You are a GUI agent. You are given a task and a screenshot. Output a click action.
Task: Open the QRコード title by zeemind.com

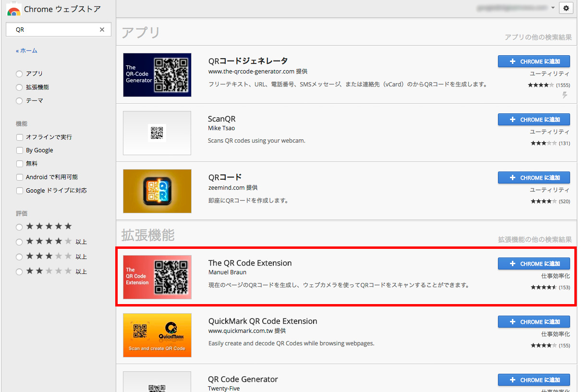pos(225,177)
